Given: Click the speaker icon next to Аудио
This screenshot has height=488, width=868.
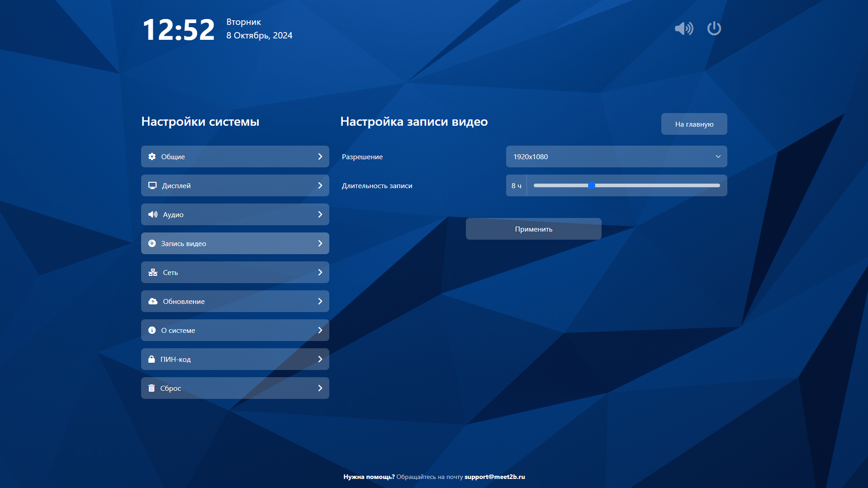Looking at the screenshot, I should tap(153, 214).
